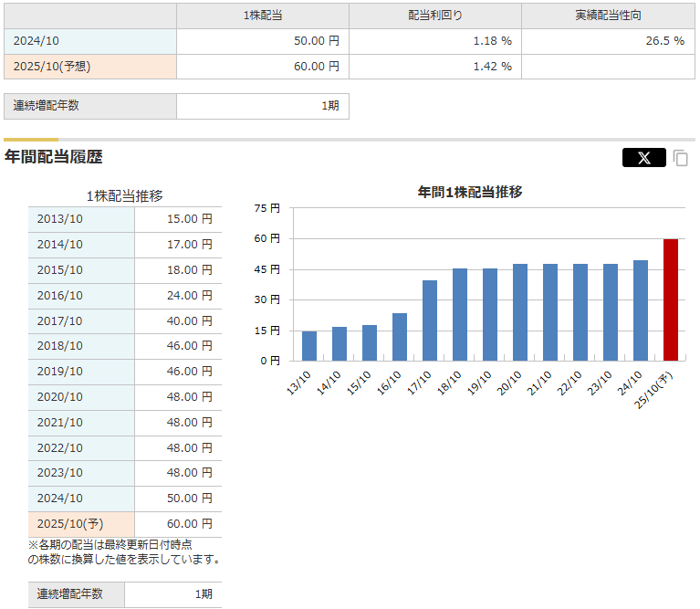
Task: Click the top 連続増配年数 label cell
Action: (x=89, y=106)
